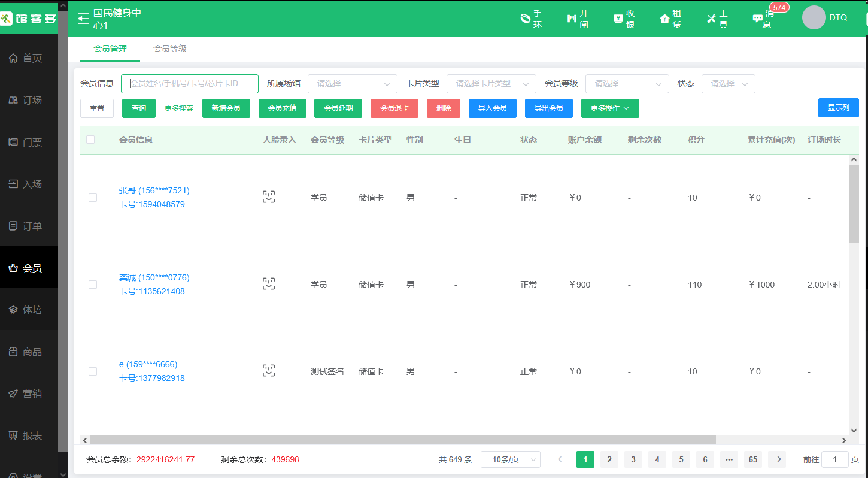Toggle the select-all checkbox in table header
This screenshot has width=868, height=478.
[x=92, y=138]
